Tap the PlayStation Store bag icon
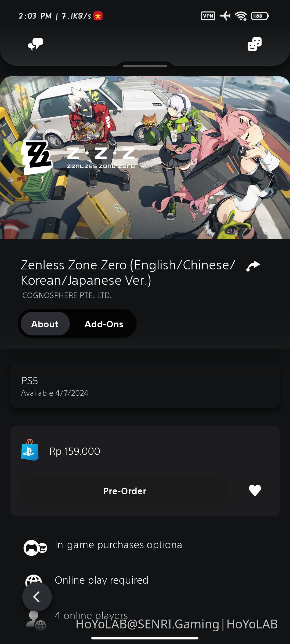The image size is (290, 644). pos(30,450)
